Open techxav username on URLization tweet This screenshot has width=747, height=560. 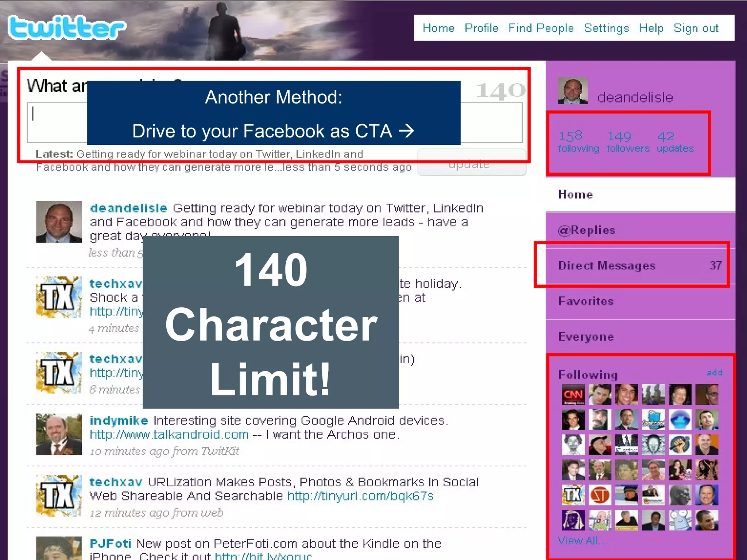tap(116, 482)
